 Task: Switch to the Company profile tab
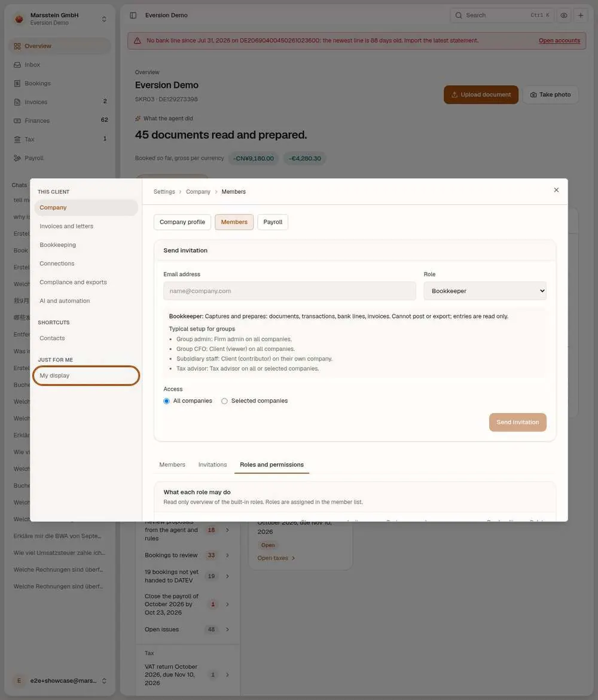(182, 222)
